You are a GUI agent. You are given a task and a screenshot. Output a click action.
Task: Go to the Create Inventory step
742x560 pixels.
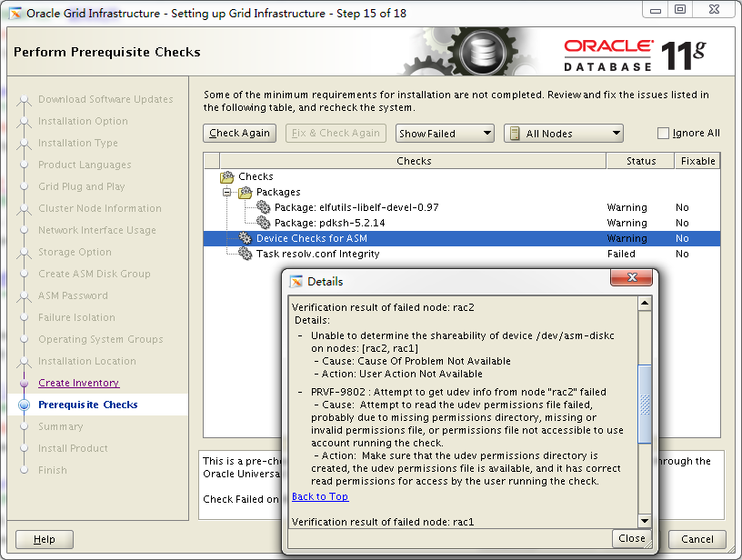(x=78, y=383)
